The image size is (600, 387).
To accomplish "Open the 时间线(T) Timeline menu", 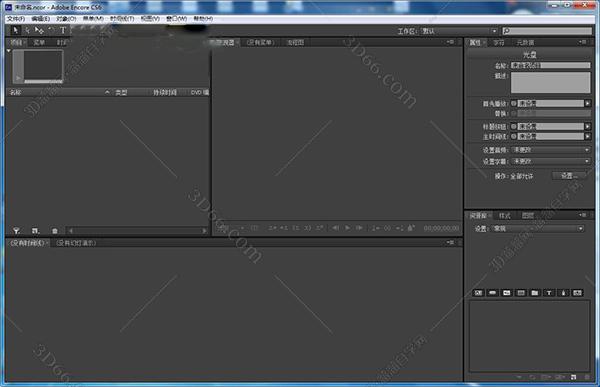I will click(x=122, y=19).
